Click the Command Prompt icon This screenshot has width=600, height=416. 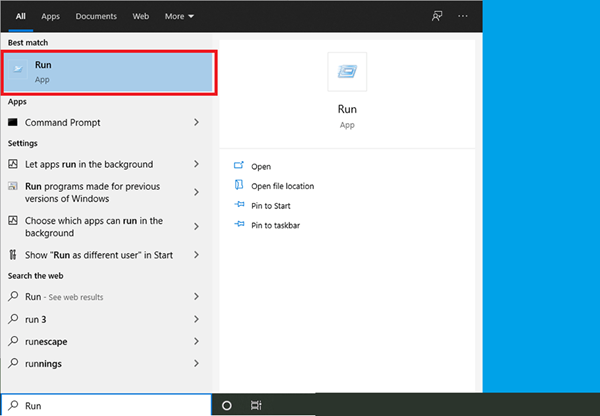(13, 122)
